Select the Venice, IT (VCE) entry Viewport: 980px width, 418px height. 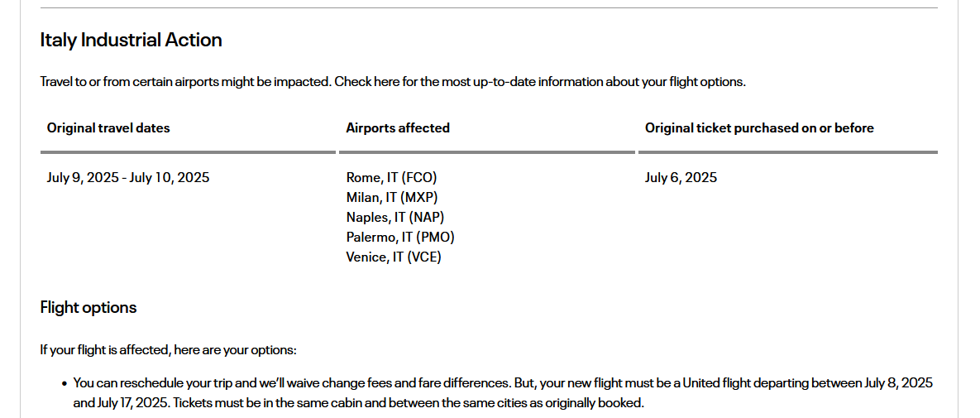394,257
